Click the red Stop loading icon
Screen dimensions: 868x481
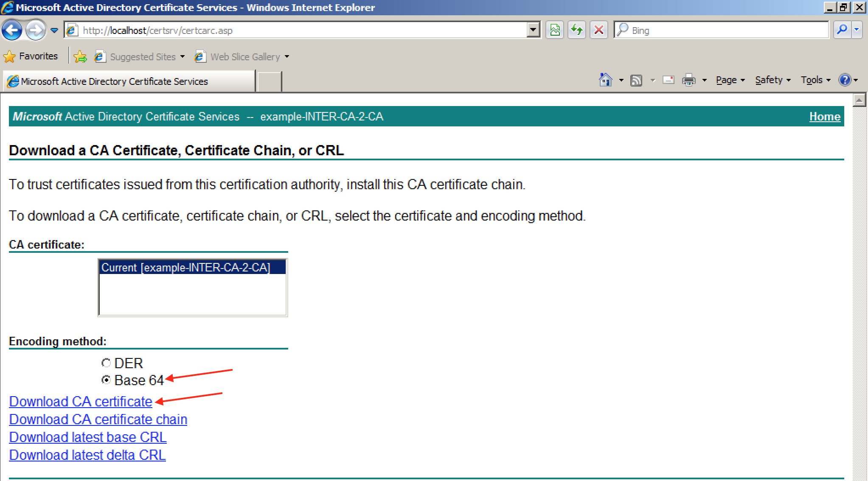tap(598, 30)
